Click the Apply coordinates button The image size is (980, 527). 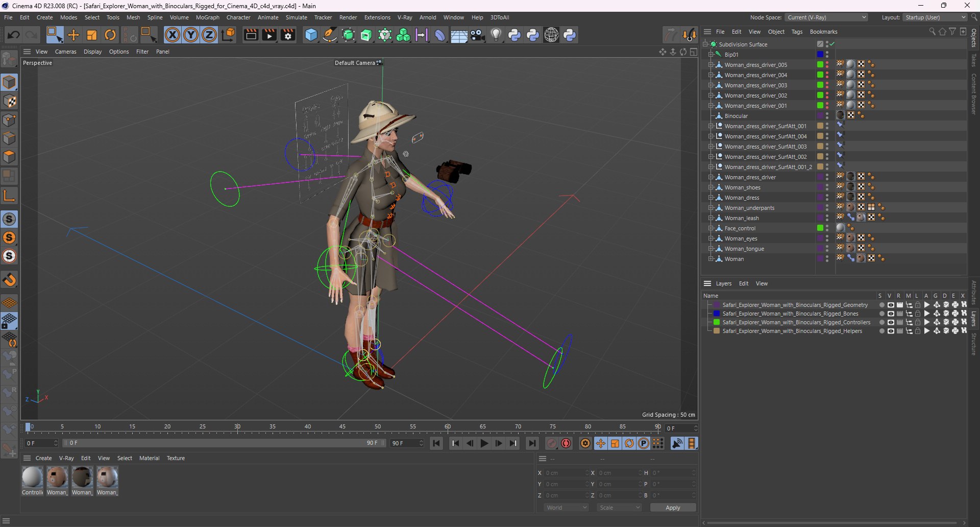(673, 508)
